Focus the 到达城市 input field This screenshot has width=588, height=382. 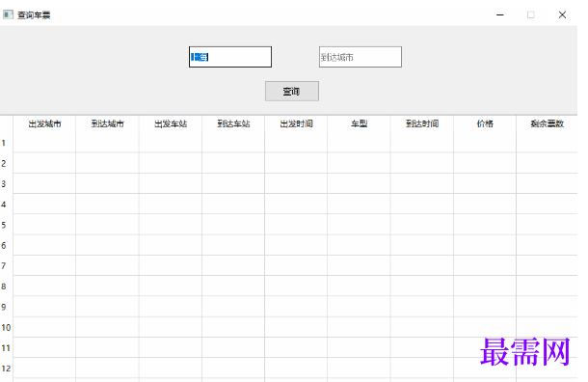(x=360, y=57)
